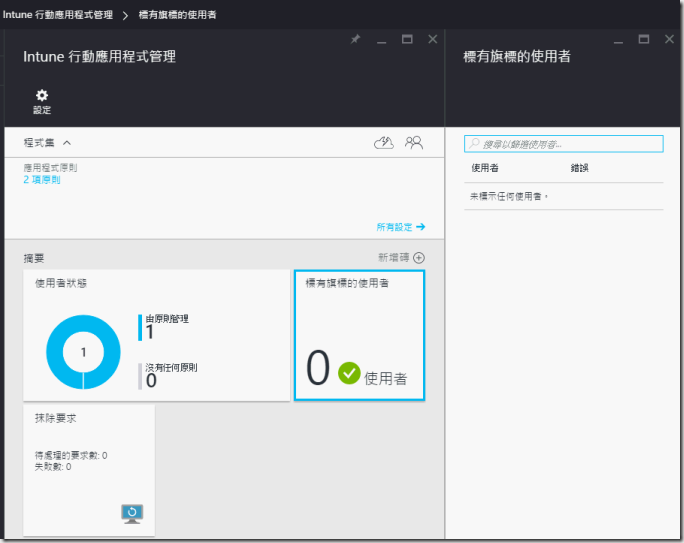Click the cloud quick start icon

pos(383,143)
